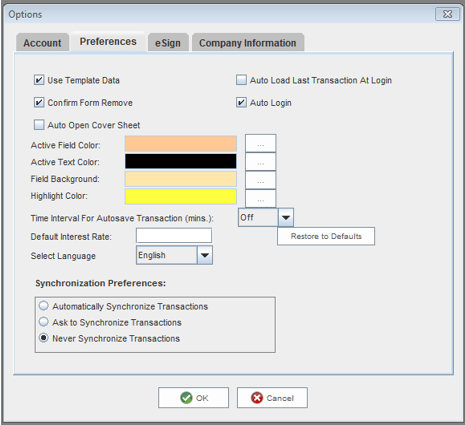
Task: Click the 'Highlight Color:' label
Action: point(59,196)
